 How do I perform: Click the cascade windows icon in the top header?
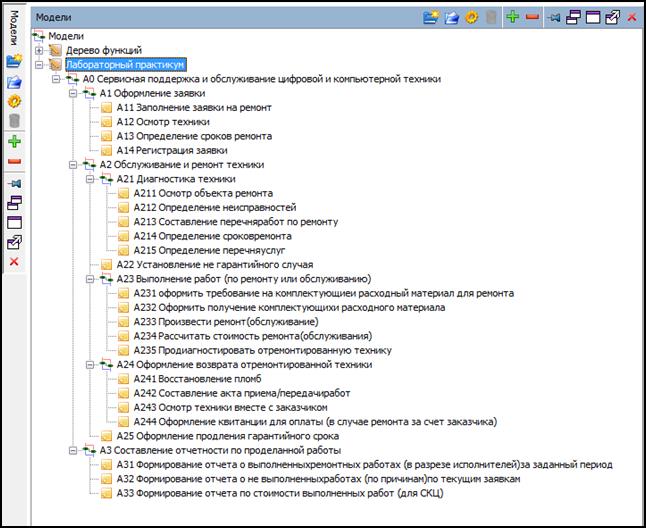[x=573, y=17]
